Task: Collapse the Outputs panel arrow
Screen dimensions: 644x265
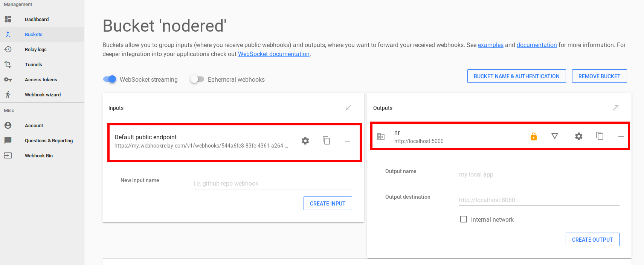Action: 616,108
